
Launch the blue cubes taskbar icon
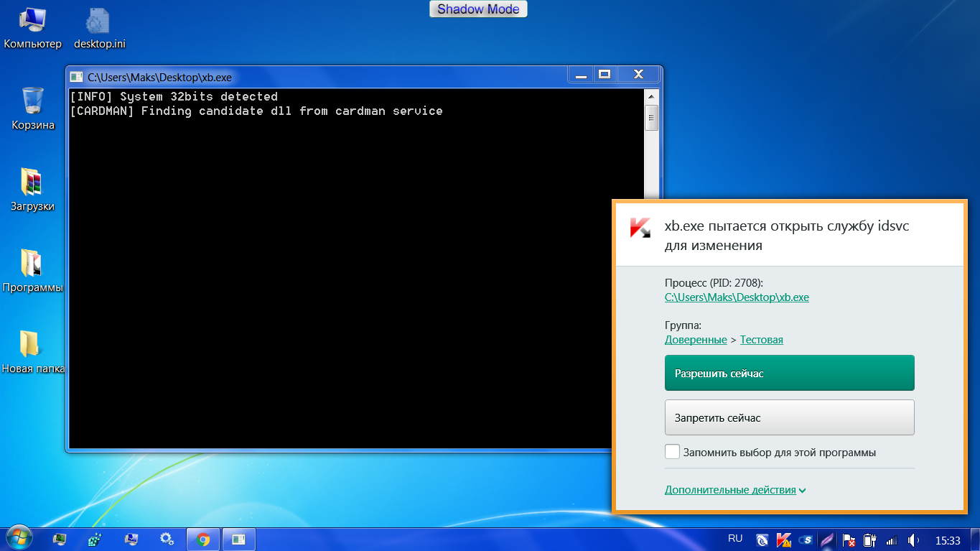[x=95, y=539]
